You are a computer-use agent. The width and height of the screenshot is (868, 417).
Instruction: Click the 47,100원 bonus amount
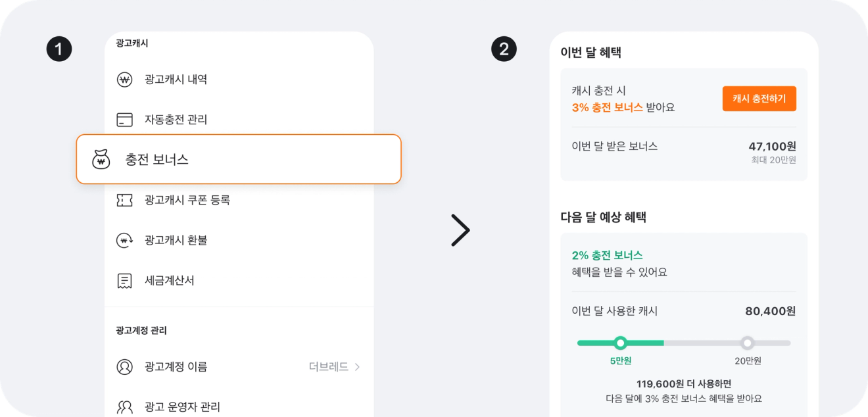coord(773,146)
